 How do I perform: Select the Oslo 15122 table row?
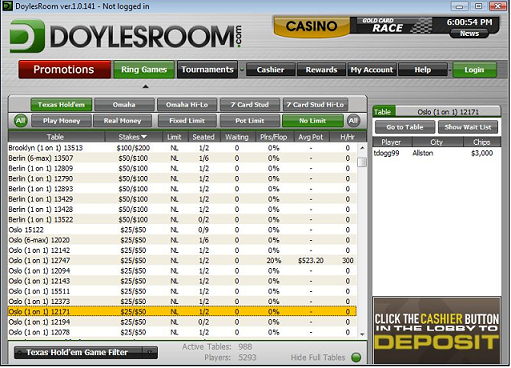(x=182, y=230)
